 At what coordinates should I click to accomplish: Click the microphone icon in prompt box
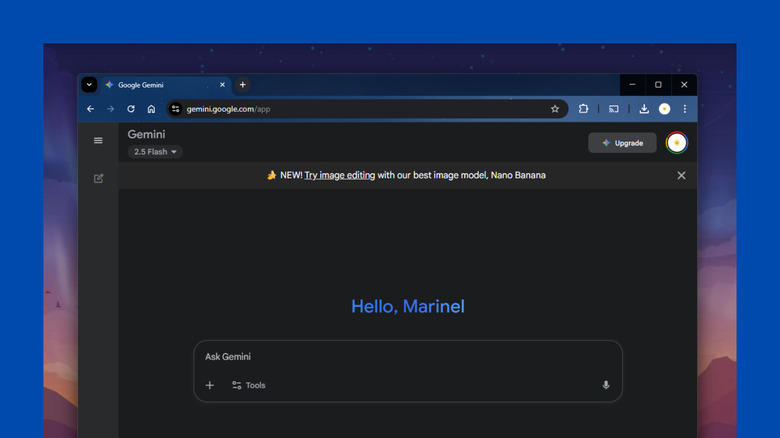[606, 385]
